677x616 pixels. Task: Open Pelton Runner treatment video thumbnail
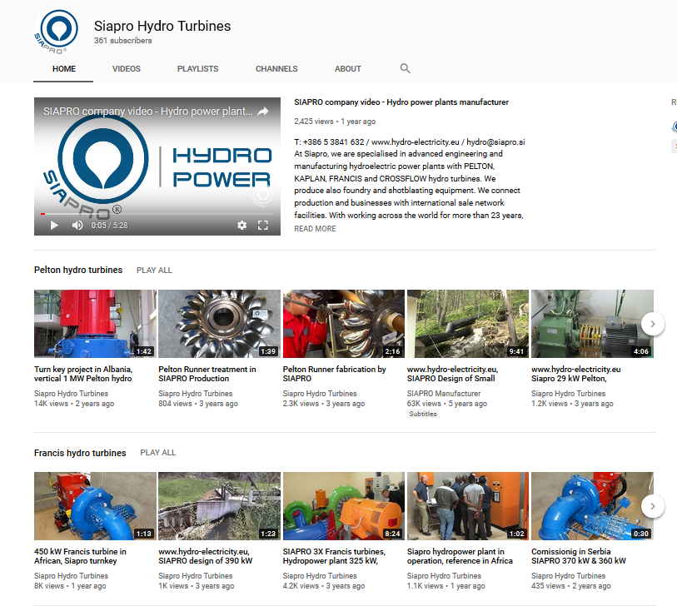[219, 324]
